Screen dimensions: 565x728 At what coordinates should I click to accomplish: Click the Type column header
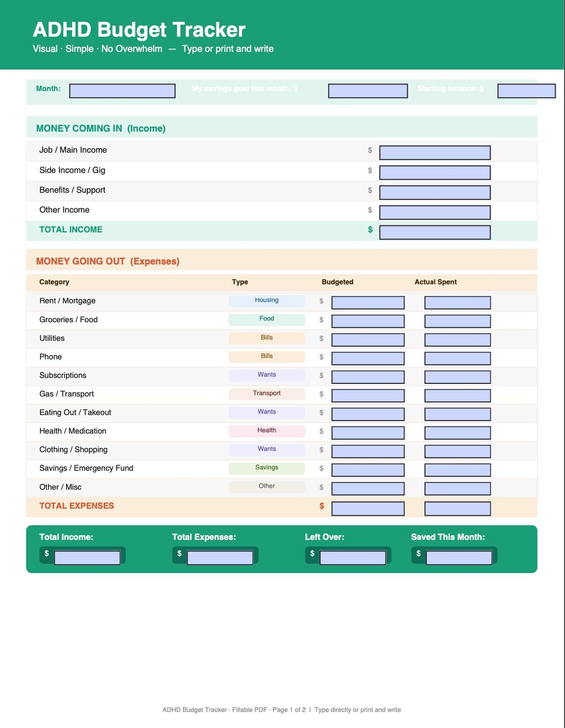[240, 282]
